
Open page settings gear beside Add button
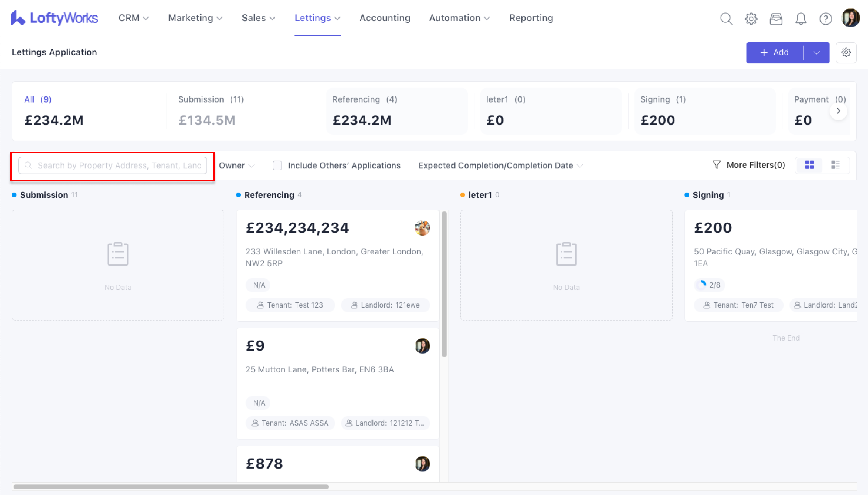click(x=846, y=52)
